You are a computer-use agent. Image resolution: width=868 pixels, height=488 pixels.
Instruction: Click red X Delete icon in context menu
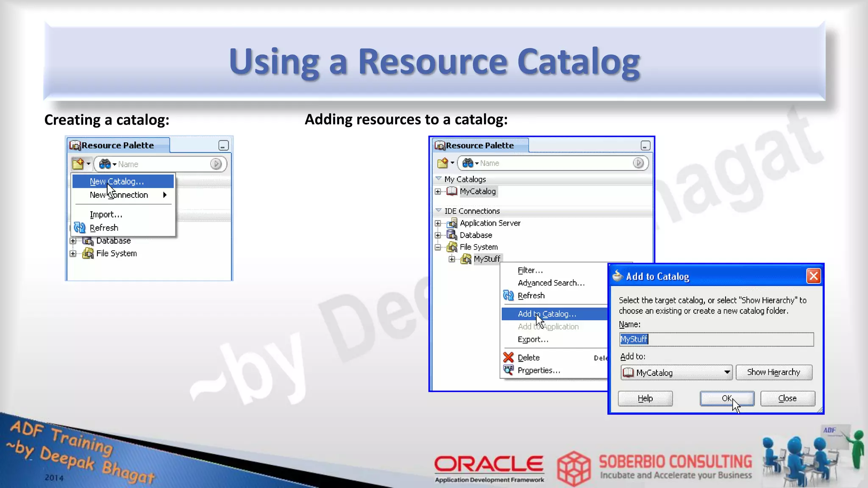pyautogui.click(x=508, y=357)
